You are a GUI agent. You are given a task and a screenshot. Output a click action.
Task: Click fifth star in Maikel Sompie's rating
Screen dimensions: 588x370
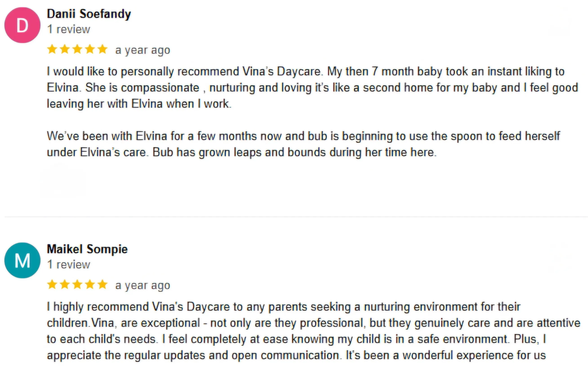(102, 284)
